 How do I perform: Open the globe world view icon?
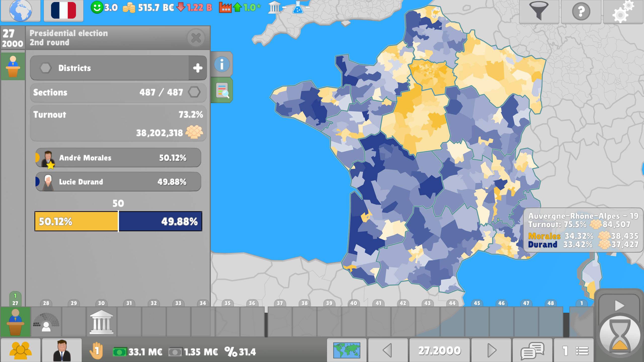click(20, 11)
